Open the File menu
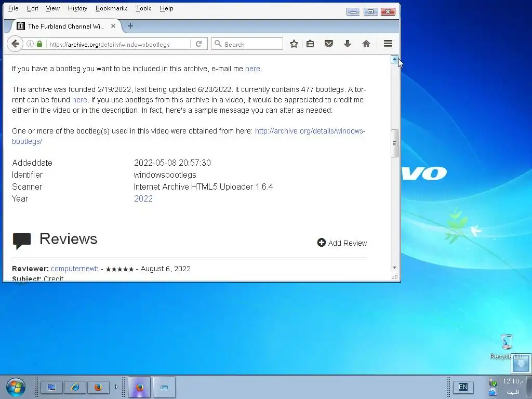 13,8
